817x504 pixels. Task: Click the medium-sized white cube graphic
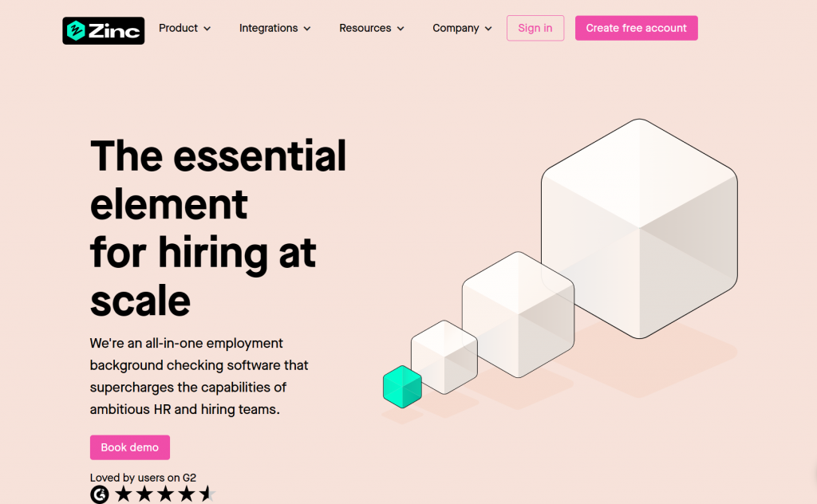tap(518, 314)
